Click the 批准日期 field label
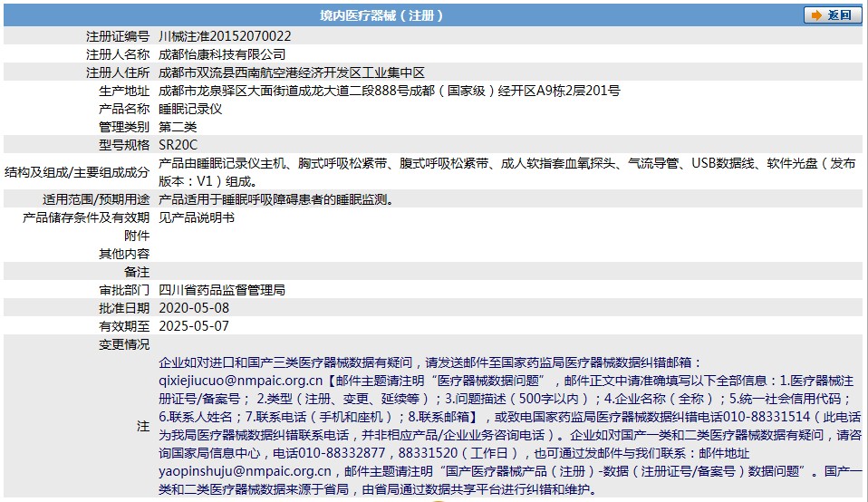 pos(124,308)
